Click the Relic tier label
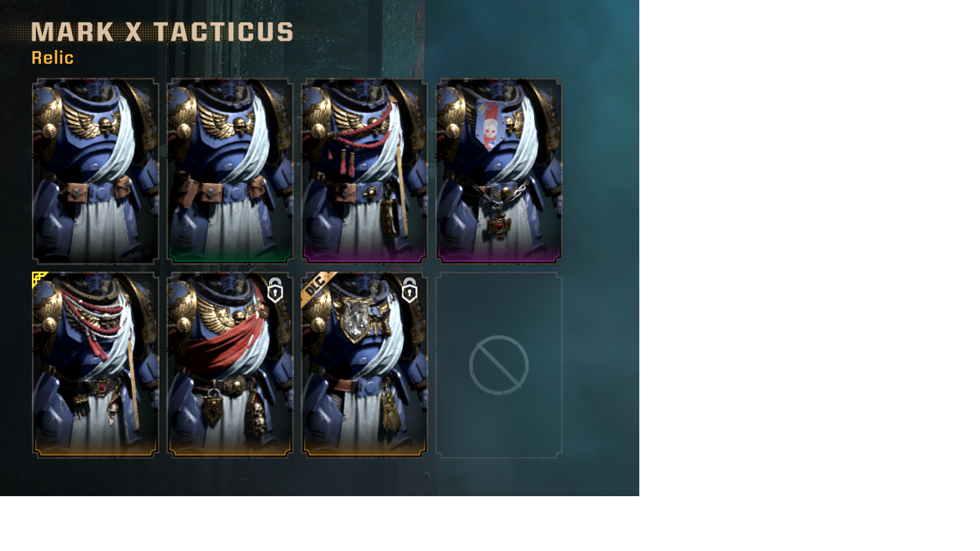Image resolution: width=980 pixels, height=551 pixels. pos(53,57)
